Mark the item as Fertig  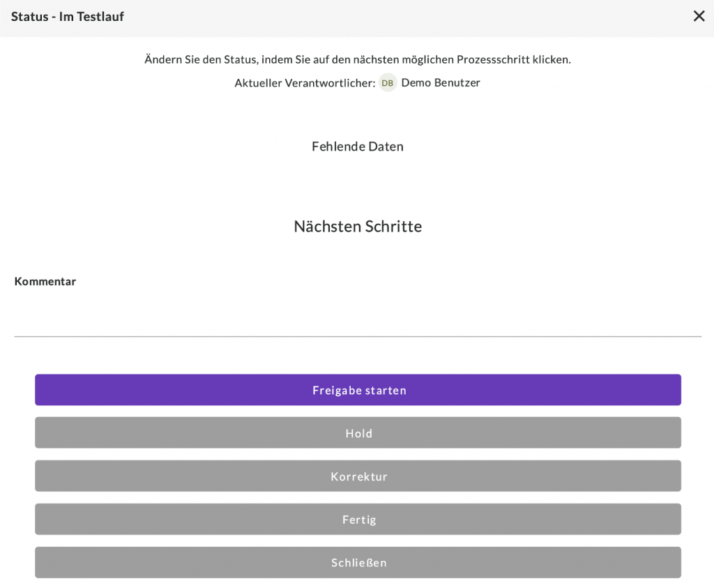coord(358,520)
